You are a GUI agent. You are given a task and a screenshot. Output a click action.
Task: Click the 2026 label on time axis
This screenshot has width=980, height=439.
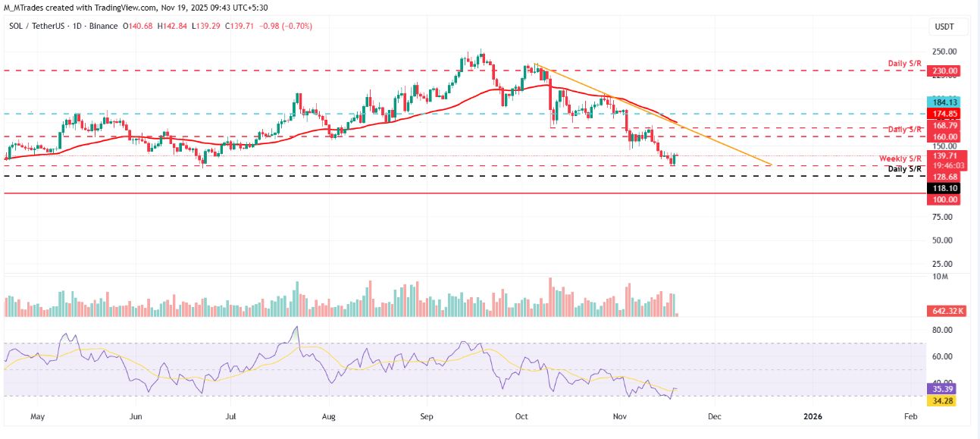812,416
